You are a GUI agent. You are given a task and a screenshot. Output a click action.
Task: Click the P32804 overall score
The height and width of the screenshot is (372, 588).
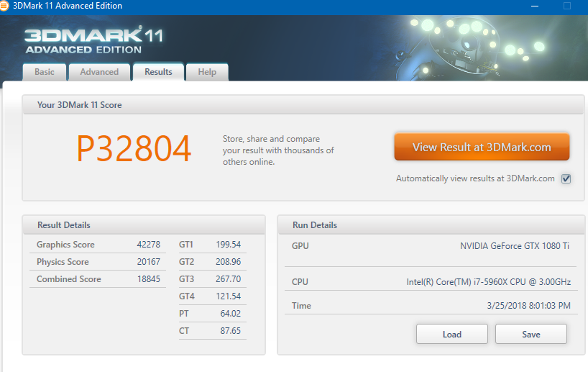coord(134,149)
